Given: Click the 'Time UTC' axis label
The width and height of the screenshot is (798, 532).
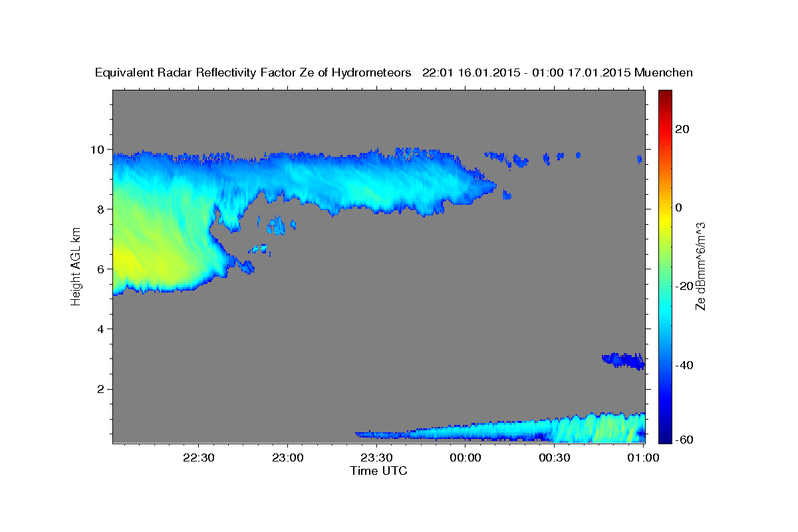Looking at the screenshot, I should [378, 471].
